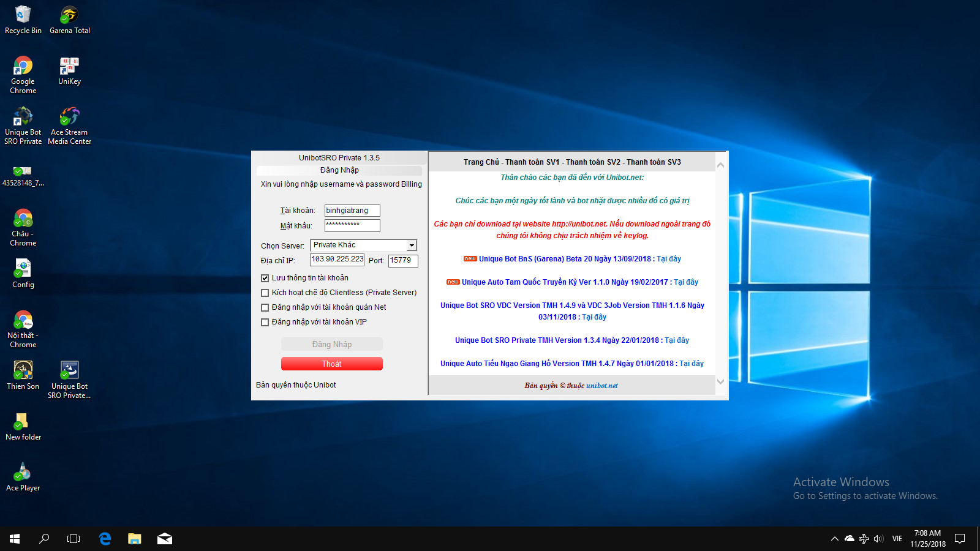Open Garena Total desktop shortcut

point(70,20)
